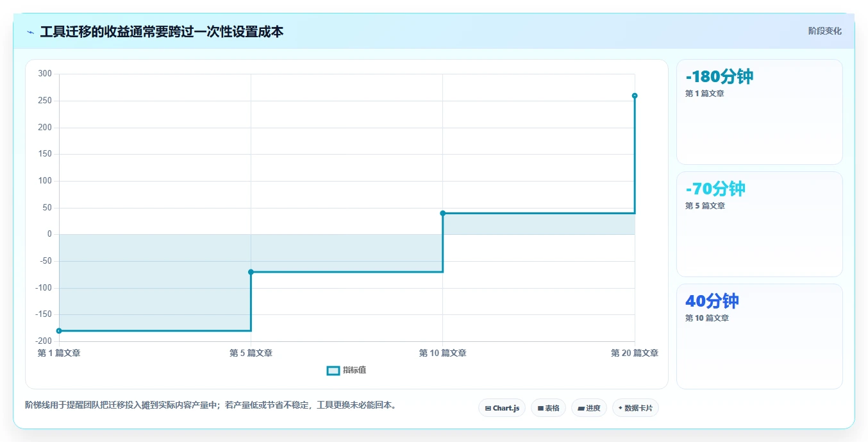868x442 pixels.
Task: Select the 数据卡片 chip
Action: [x=635, y=408]
